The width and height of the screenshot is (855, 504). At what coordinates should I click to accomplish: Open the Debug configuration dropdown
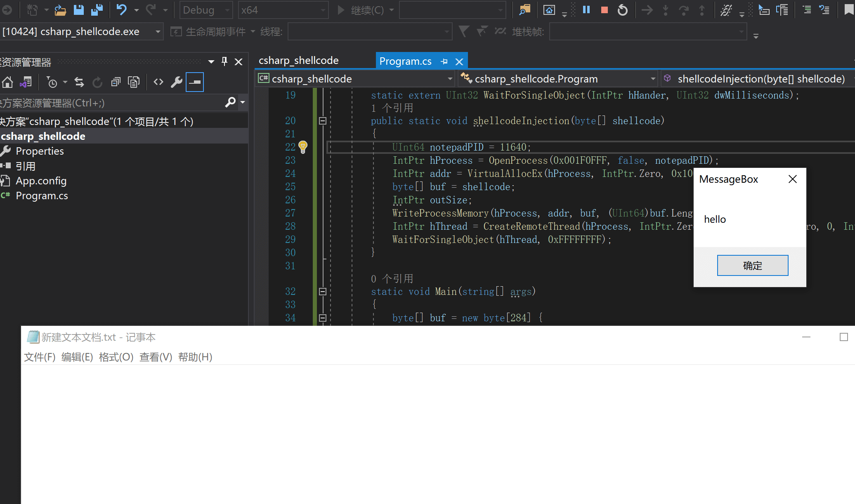(x=206, y=10)
